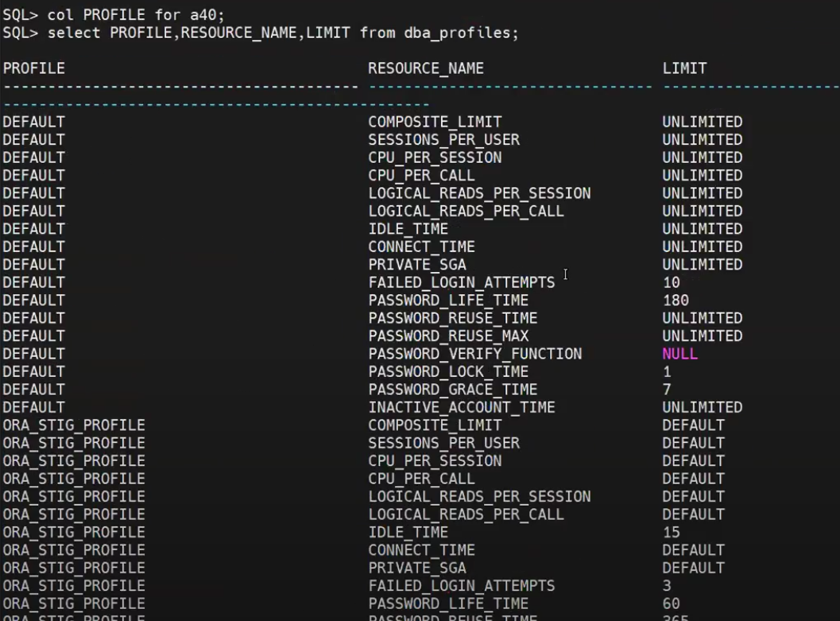Click the PASSWORD_VERIFY_FUNCTION resource name
The height and width of the screenshot is (621, 840).
475,354
